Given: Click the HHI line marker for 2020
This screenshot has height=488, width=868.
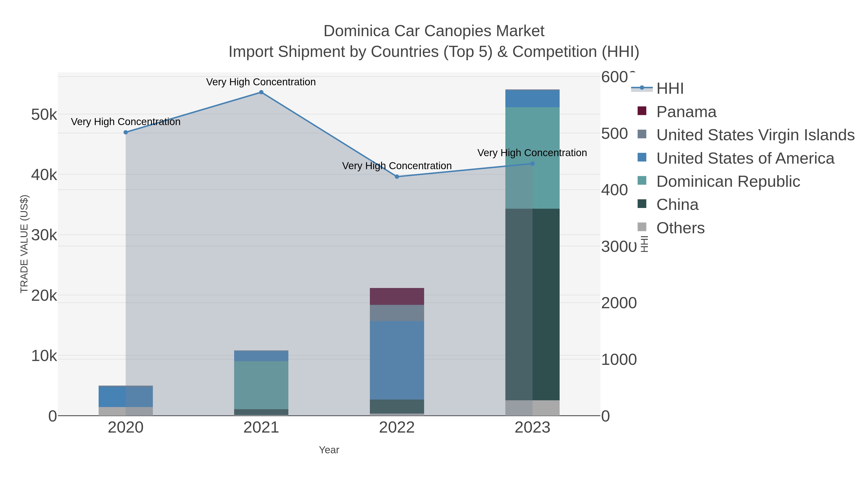Looking at the screenshot, I should tap(126, 132).
